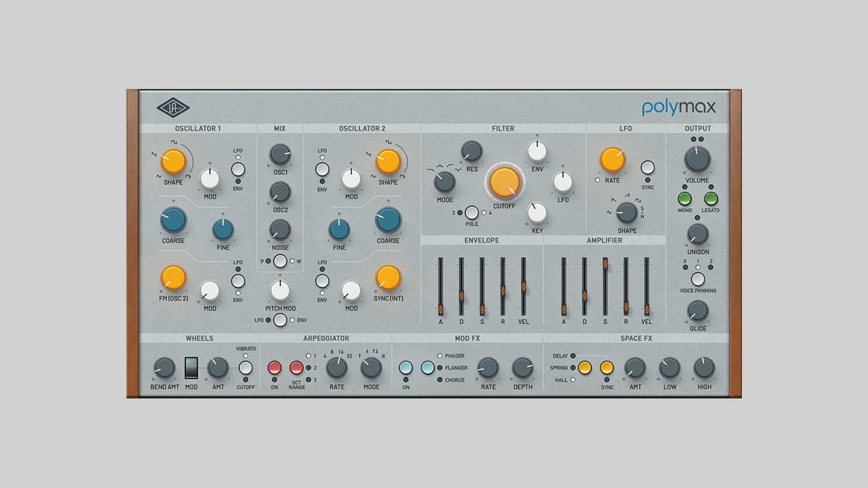Toggle the green LEGATO button
Viewport: 868px width, 488px height.
coord(711,198)
